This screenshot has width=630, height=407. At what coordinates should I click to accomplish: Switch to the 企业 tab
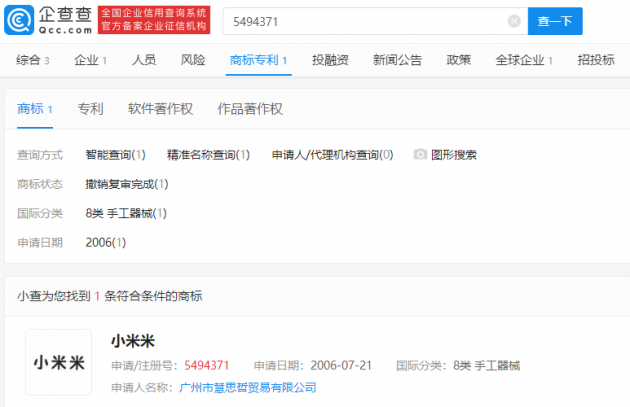point(90,60)
